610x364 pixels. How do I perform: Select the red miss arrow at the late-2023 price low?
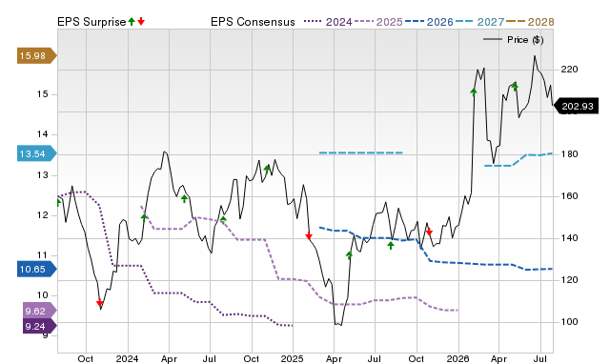tap(100, 303)
